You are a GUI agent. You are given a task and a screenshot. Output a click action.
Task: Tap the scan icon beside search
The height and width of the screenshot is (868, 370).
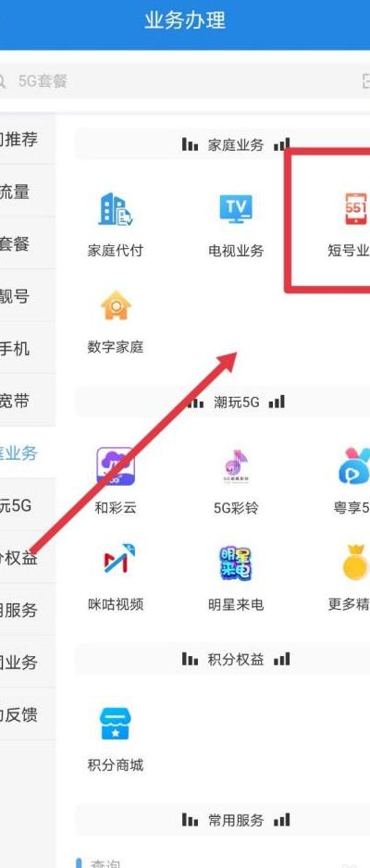coord(365,81)
